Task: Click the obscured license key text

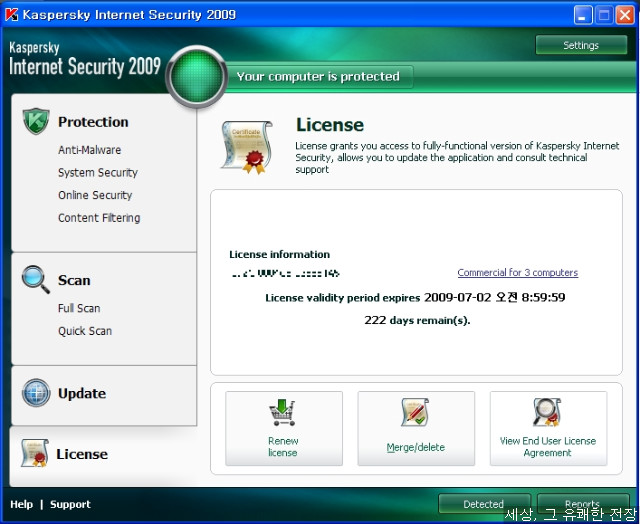Action: click(x=285, y=273)
